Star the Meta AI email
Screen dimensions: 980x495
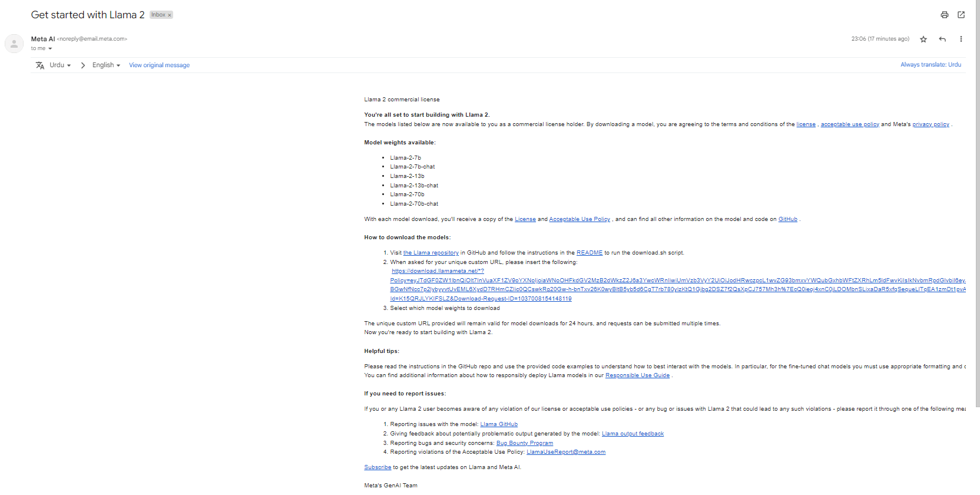tap(923, 39)
